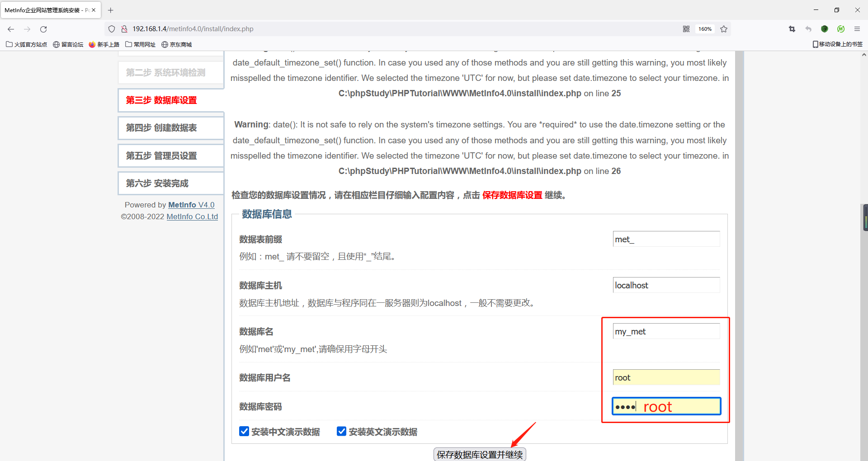Open the 新手上路 bookmark

[x=104, y=44]
